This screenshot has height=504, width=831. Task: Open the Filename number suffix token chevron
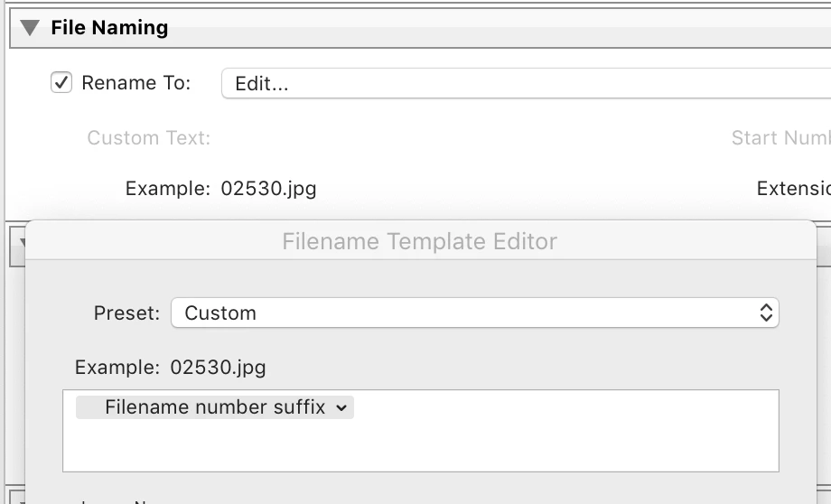tap(341, 408)
